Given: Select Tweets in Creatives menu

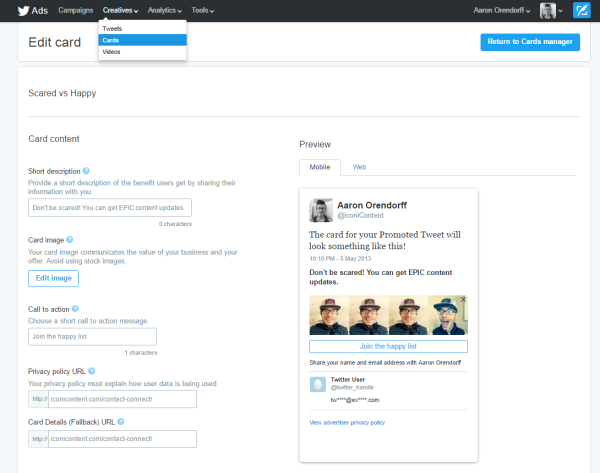Looking at the screenshot, I should (x=142, y=29).
